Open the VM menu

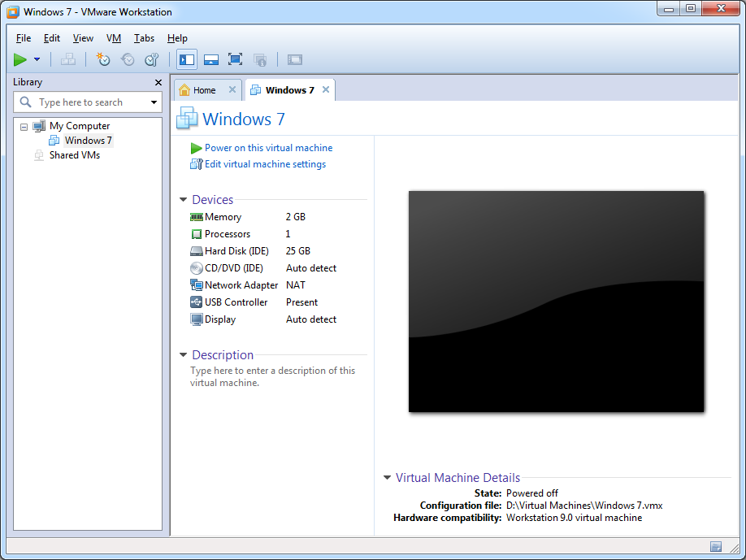pyautogui.click(x=113, y=38)
